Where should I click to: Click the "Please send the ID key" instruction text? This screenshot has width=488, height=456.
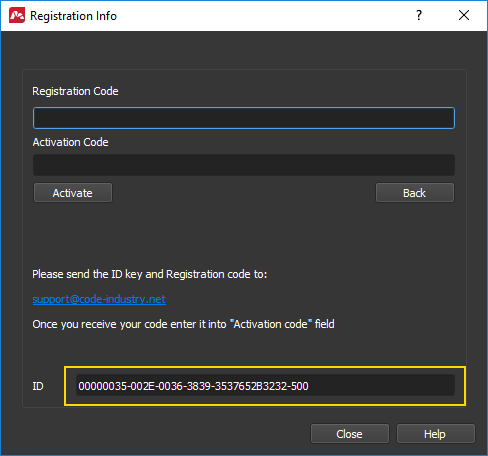click(149, 274)
